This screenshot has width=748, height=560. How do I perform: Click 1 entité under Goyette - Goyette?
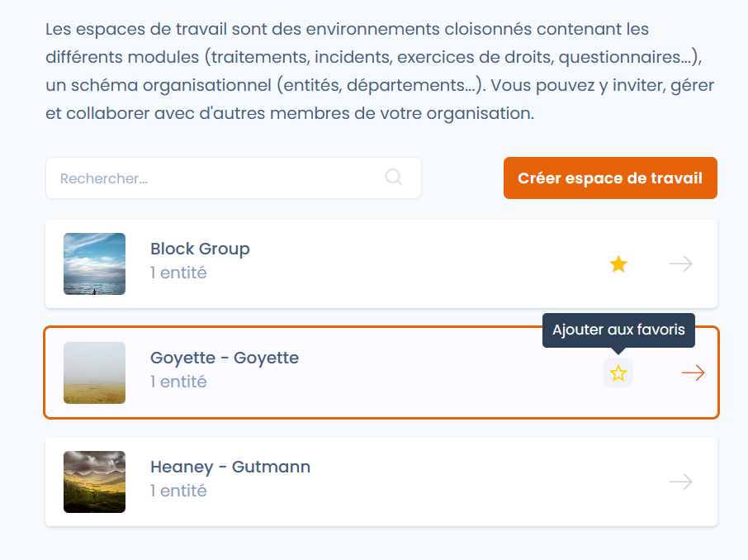(178, 382)
